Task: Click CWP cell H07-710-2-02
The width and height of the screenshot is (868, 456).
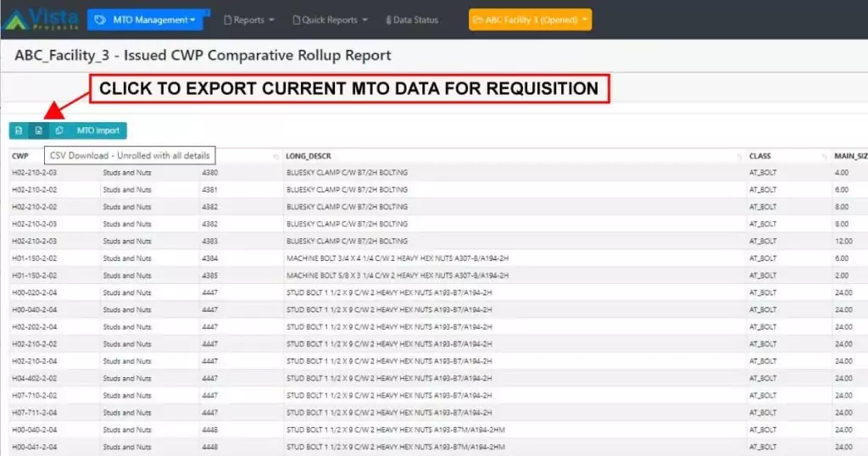Action: click(34, 396)
